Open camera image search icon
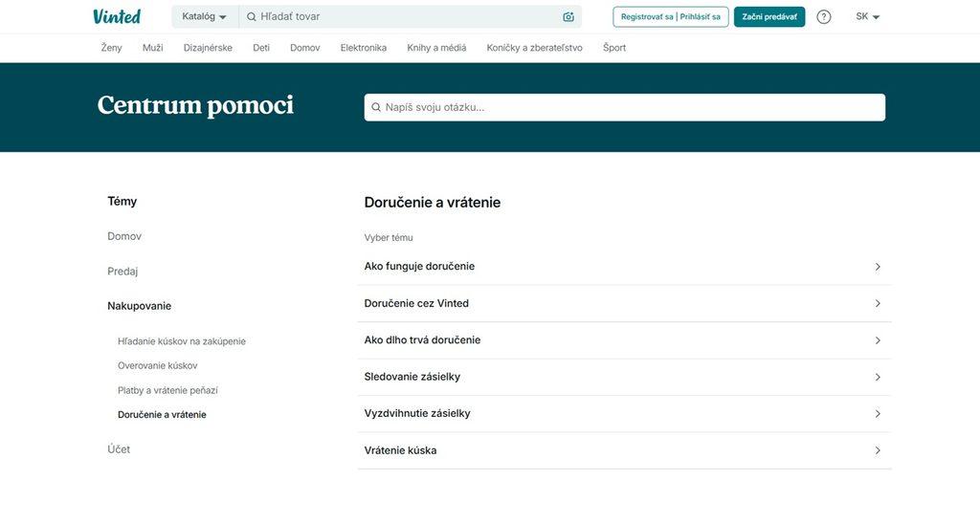The height and width of the screenshot is (524, 980). (x=568, y=17)
